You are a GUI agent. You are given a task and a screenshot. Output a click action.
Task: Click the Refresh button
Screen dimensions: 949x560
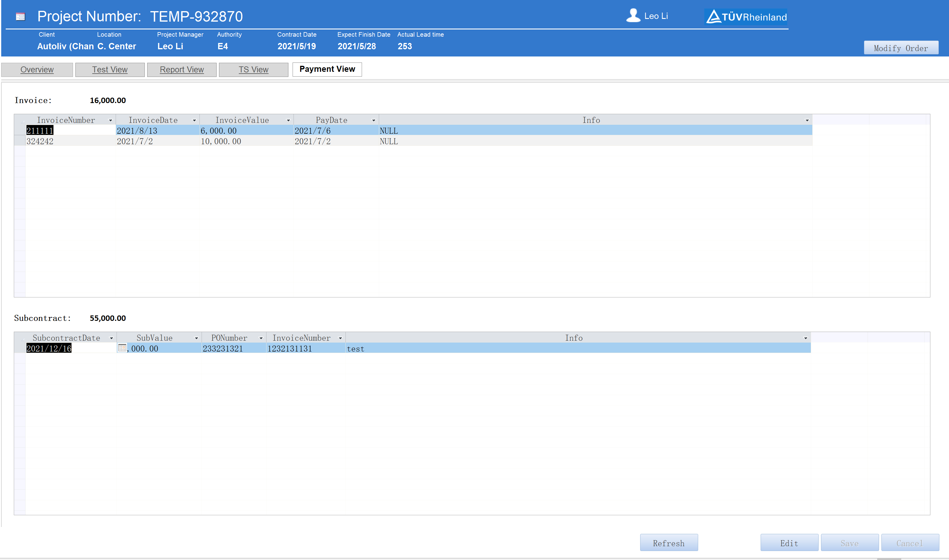pyautogui.click(x=669, y=543)
